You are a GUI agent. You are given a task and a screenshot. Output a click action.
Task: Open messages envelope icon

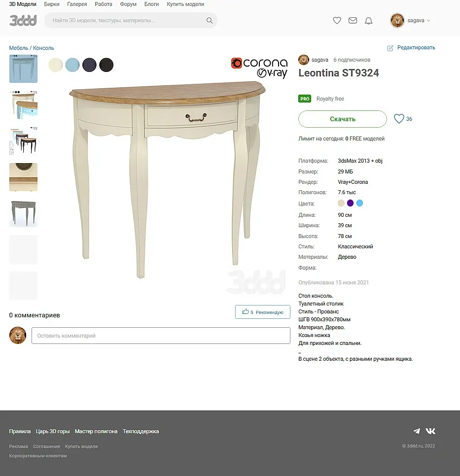[353, 20]
